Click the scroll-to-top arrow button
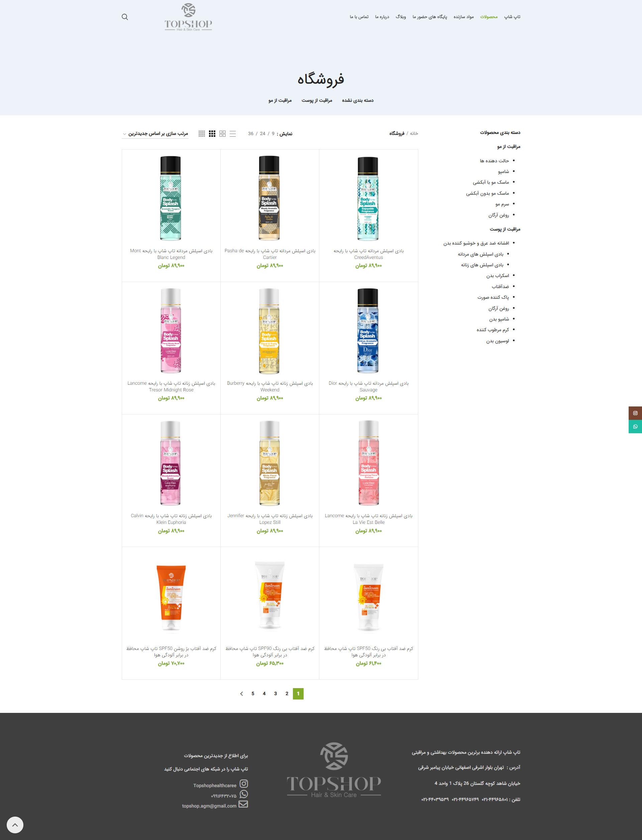 point(15,825)
